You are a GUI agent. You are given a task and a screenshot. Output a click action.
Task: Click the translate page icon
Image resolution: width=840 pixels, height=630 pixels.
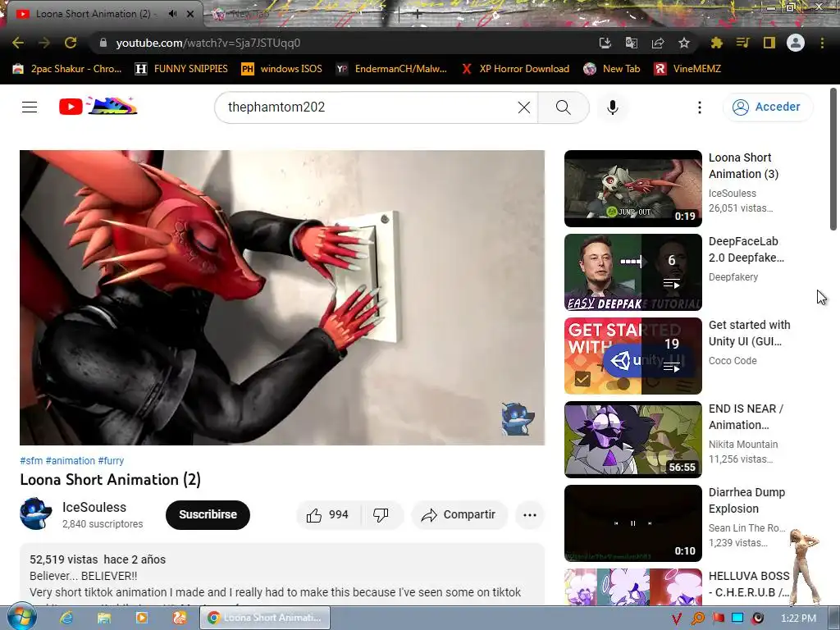click(x=632, y=43)
